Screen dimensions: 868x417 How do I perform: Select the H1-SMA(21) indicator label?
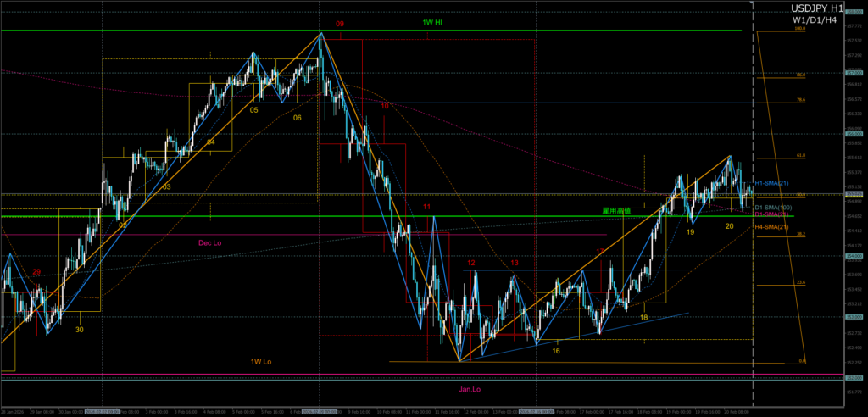click(771, 184)
